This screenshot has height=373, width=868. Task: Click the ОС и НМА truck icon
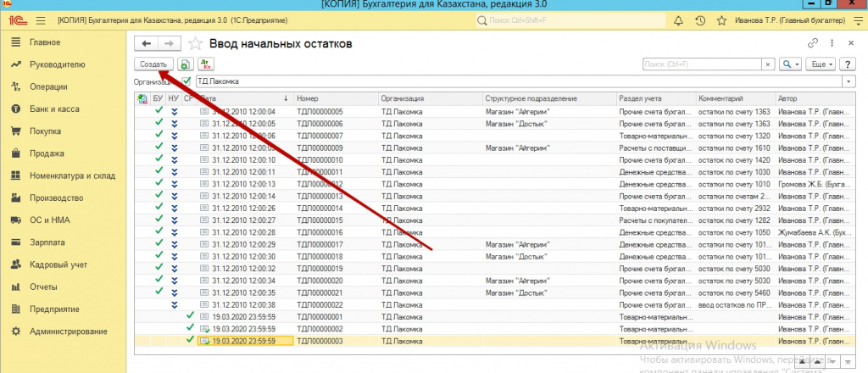pyautogui.click(x=16, y=220)
